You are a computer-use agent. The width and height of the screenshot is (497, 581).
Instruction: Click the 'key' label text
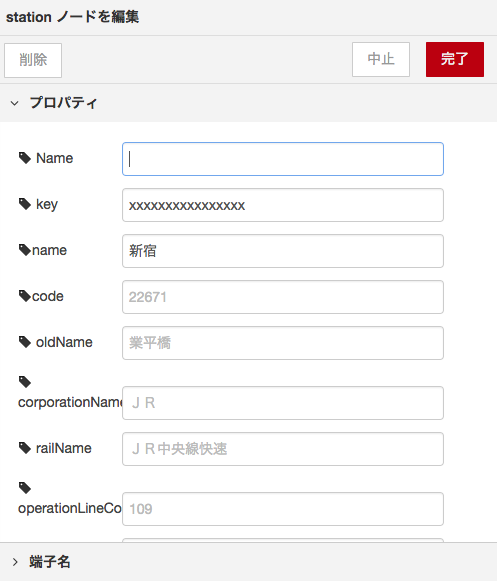47,205
